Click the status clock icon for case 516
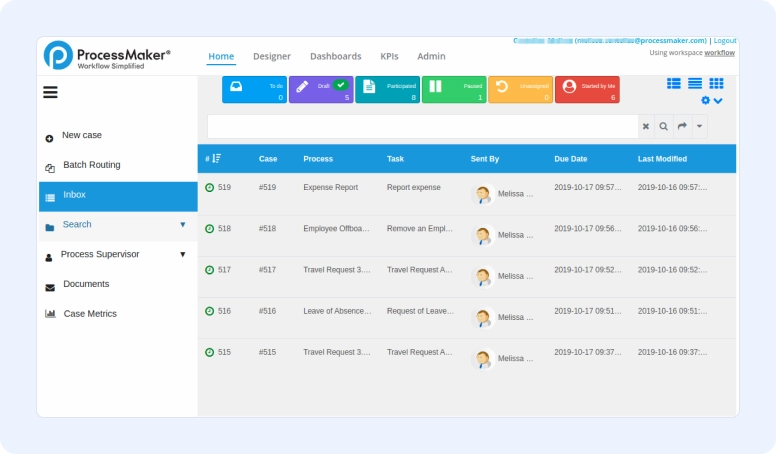Viewport: 776px width, 454px height. [209, 311]
